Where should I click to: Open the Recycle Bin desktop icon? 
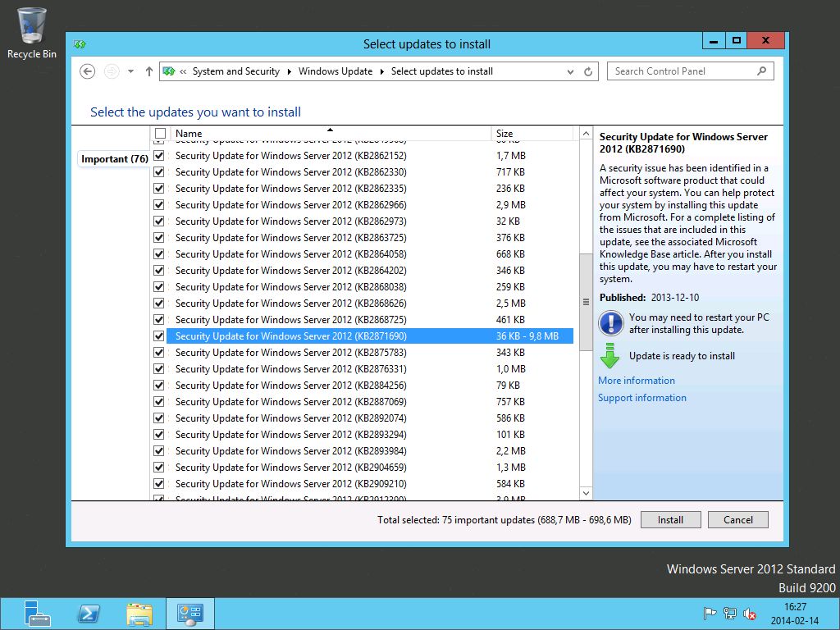[32, 33]
